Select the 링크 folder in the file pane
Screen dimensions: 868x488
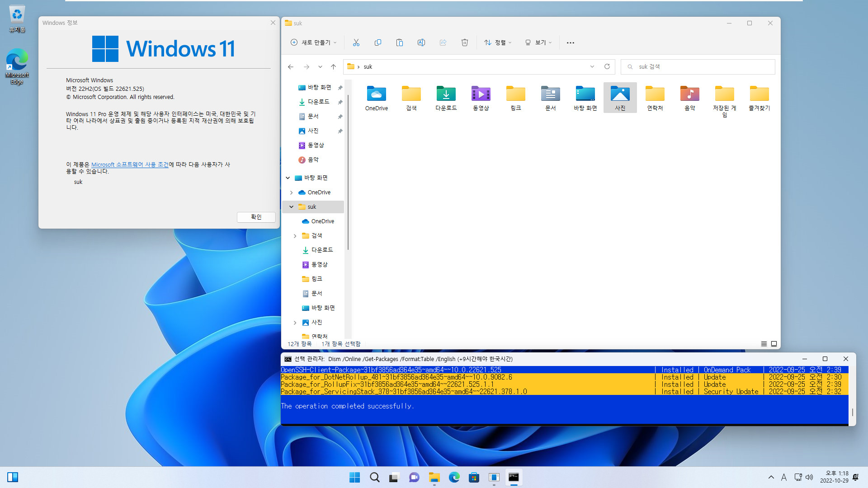click(516, 98)
